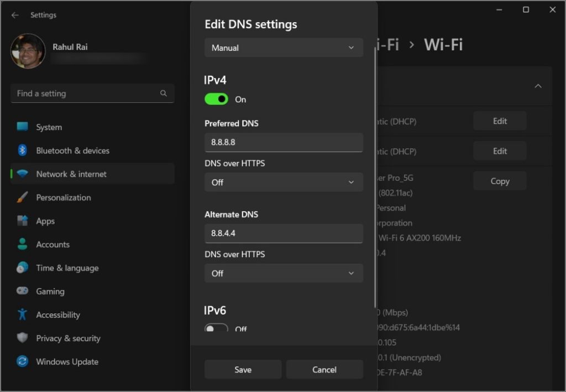Click the DNS dialog scrollbar
The width and height of the screenshot is (566, 392).
375,177
